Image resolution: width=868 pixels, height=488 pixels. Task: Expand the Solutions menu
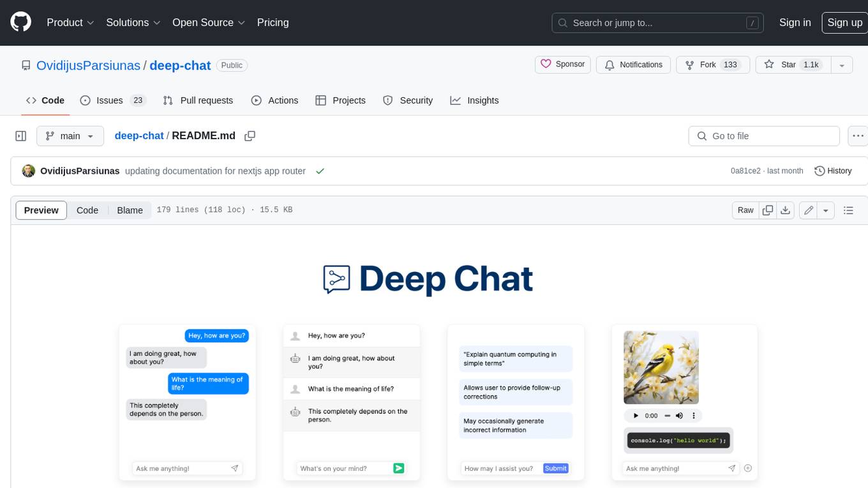133,22
